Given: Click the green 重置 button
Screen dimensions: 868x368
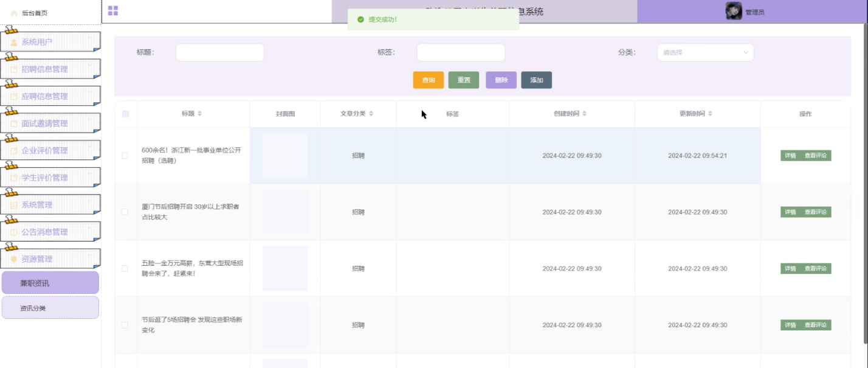Looking at the screenshot, I should click(x=464, y=80).
